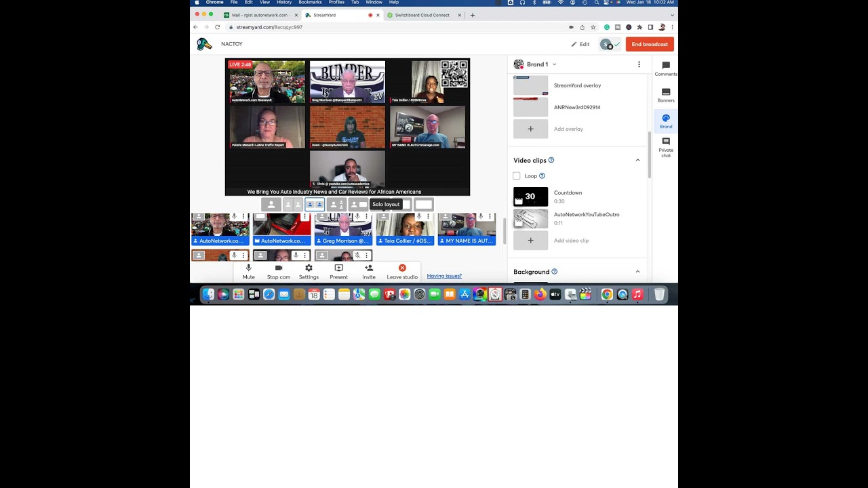
Task: Toggle Greg Morrison's microphone in his thumbnail
Action: pos(357,216)
